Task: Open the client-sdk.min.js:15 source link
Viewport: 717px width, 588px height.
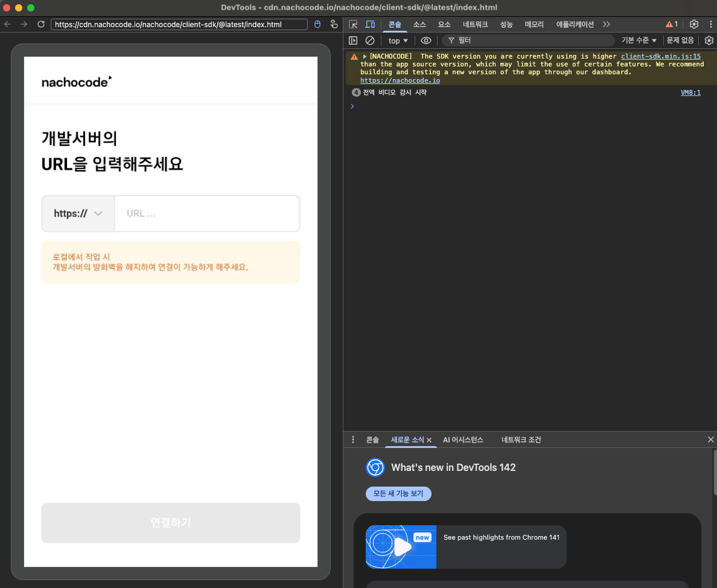Action: [660, 56]
